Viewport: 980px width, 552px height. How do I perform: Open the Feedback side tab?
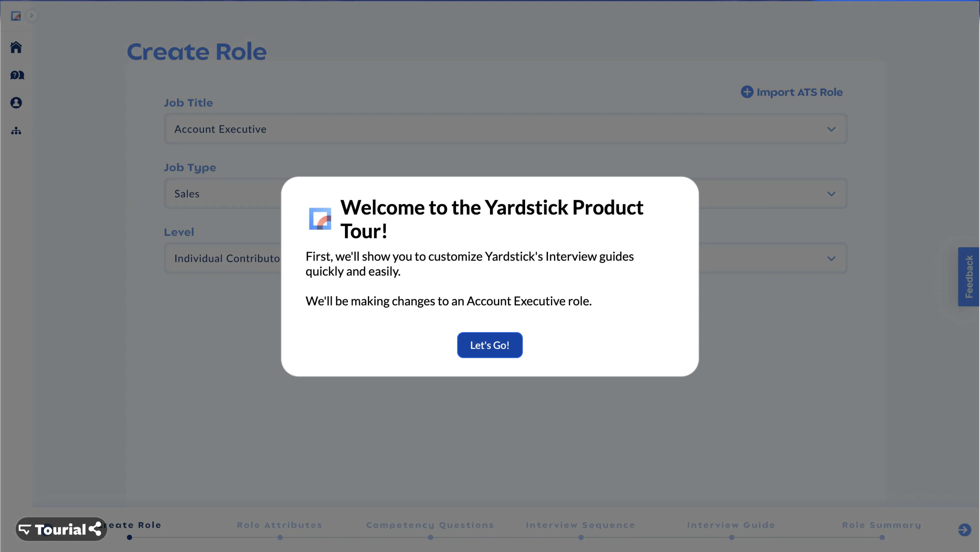click(969, 277)
